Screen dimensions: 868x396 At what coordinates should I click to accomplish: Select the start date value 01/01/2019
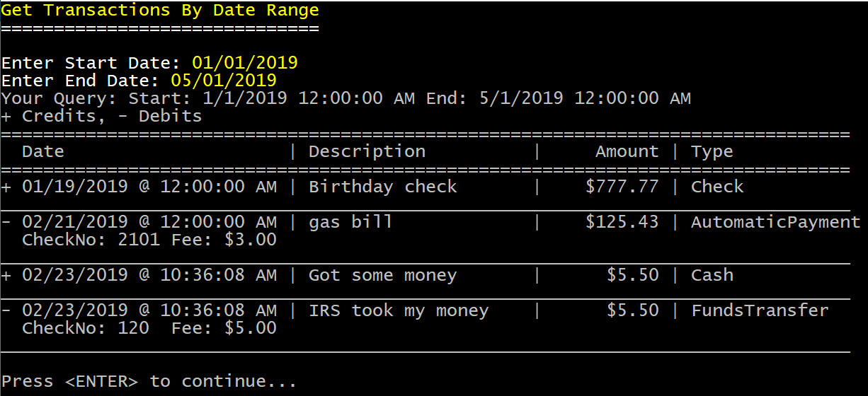[x=245, y=63]
